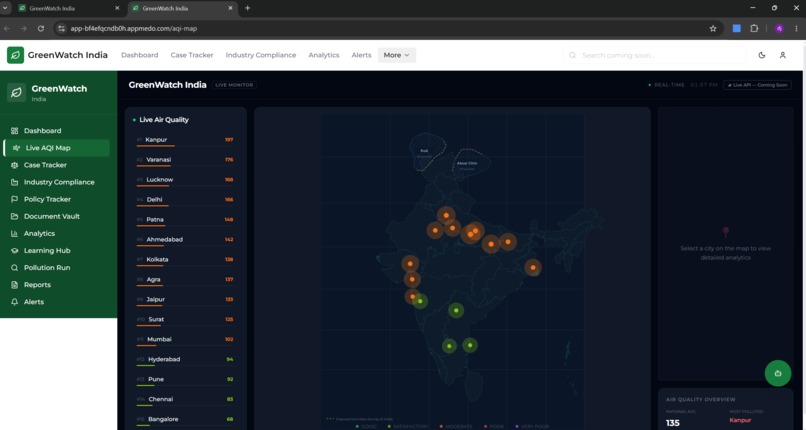
Task: Expand the tab search dropdown arrow
Action: [x=5, y=8]
